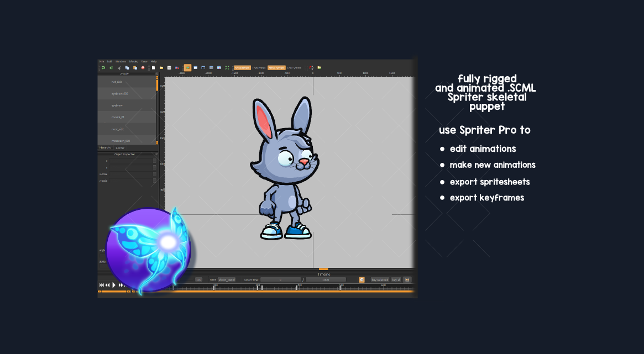Play the animation with the play button
Viewport: 644px width, 354px height.
114,285
